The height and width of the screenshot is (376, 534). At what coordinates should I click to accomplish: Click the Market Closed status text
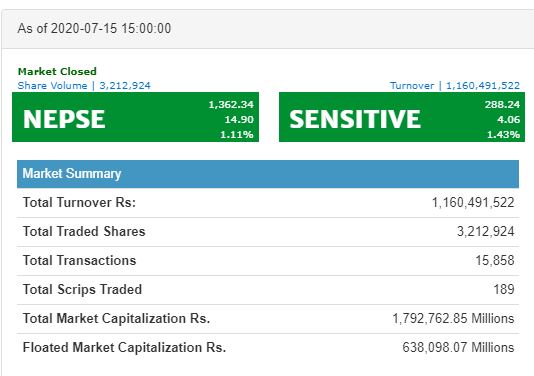(57, 72)
